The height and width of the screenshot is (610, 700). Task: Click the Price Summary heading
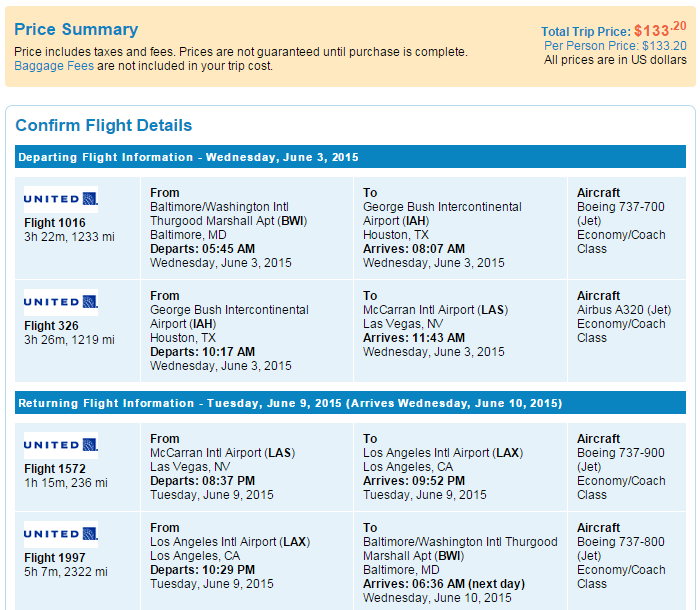coord(76,29)
